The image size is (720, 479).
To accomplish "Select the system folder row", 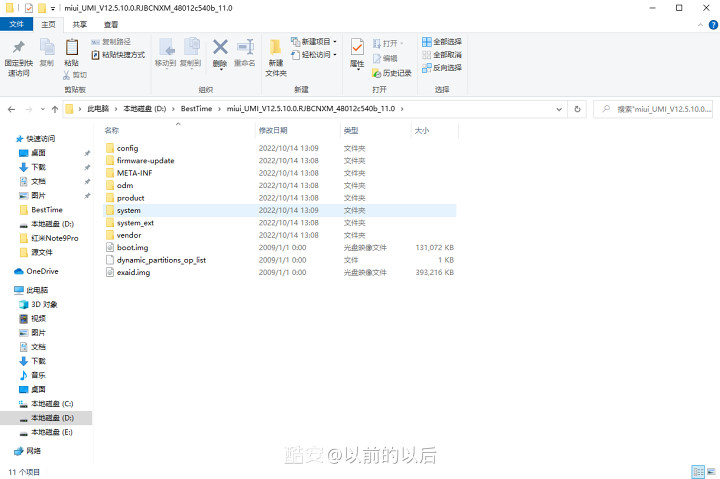I will 279,210.
